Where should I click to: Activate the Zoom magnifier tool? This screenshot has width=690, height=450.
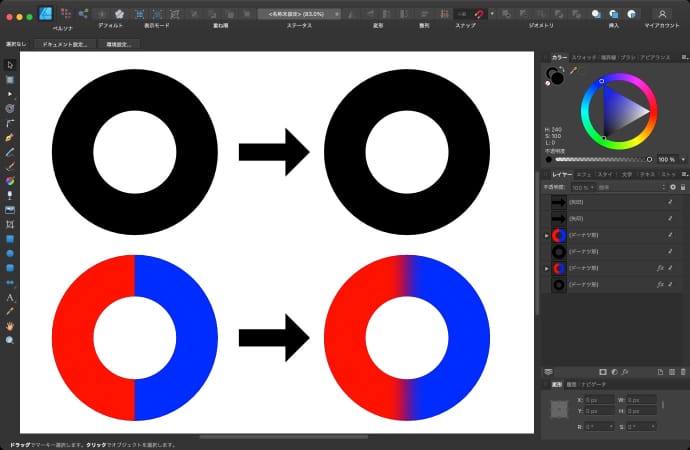[x=10, y=340]
